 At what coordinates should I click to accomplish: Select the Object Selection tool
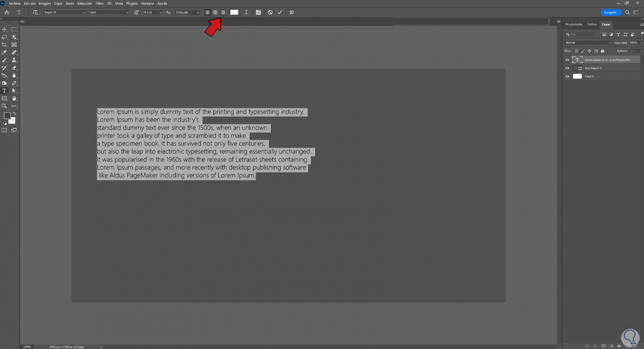click(x=14, y=37)
